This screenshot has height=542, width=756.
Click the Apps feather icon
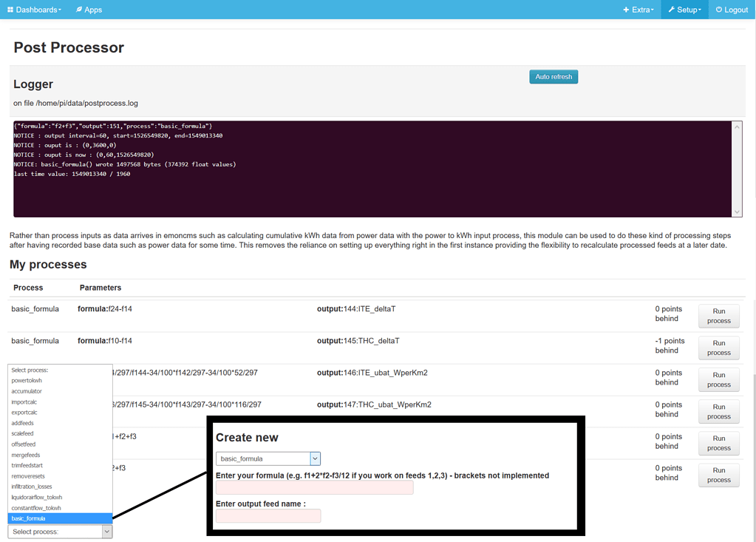(x=81, y=10)
